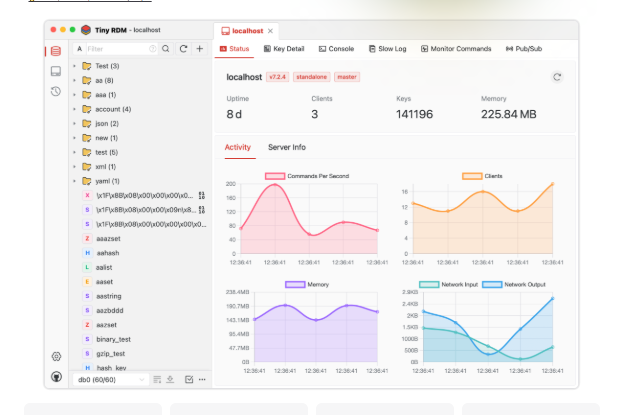Open settings via the gear icon
The height and width of the screenshot is (415, 640).
56,356
